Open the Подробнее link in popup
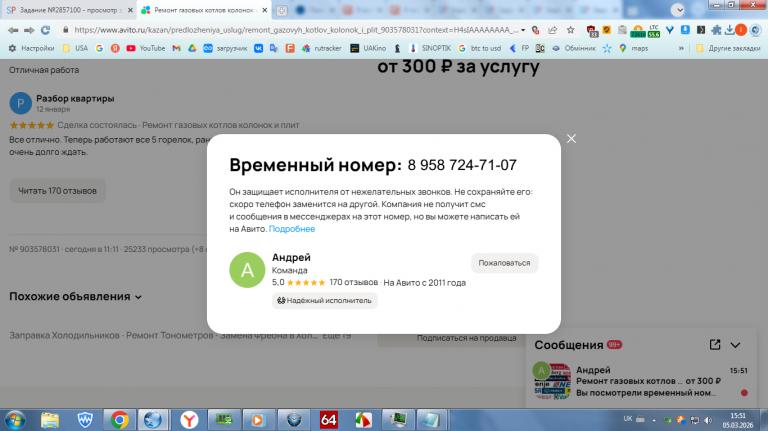The image size is (768, 431). coord(292,229)
